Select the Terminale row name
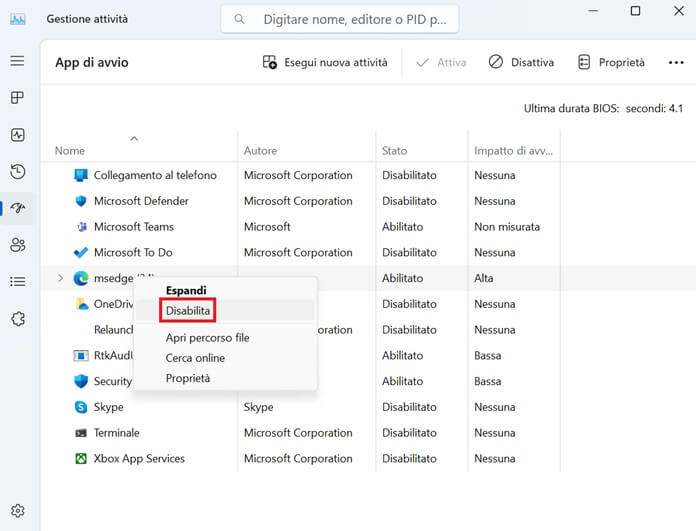Viewport: 696px width, 531px height. [x=116, y=432]
